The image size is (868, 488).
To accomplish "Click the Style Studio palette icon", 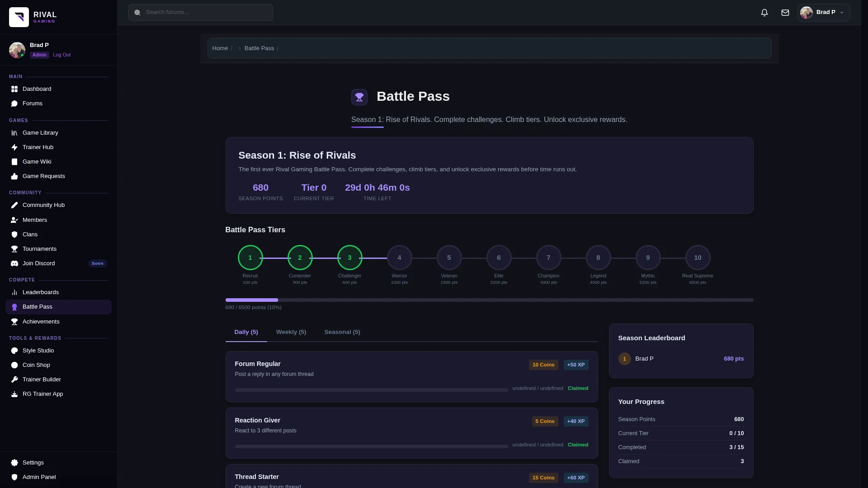I will 14,351.
